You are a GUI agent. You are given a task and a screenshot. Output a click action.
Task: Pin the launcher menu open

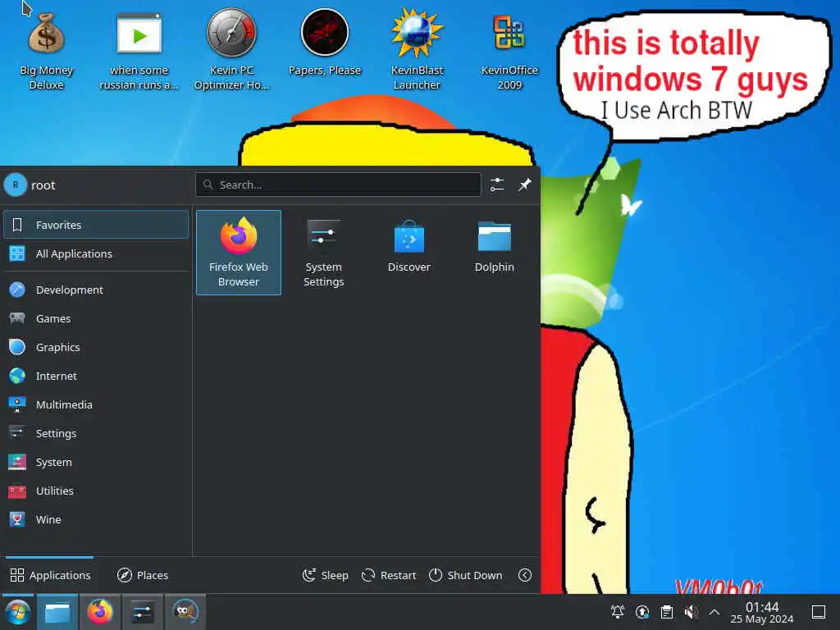524,185
